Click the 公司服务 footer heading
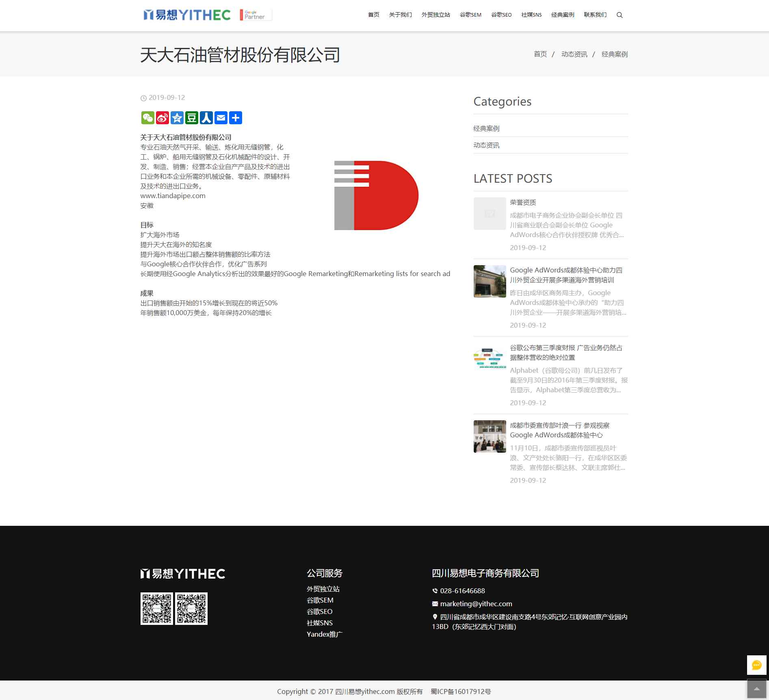The width and height of the screenshot is (769, 700). [x=325, y=573]
